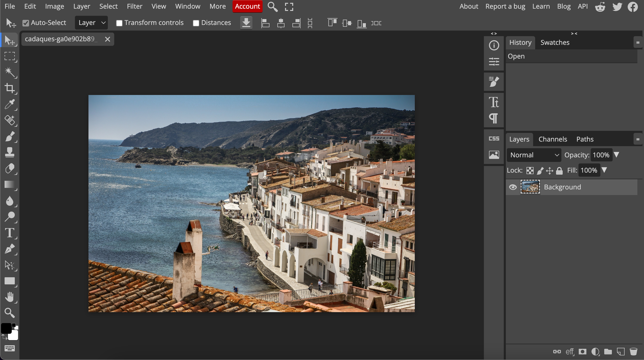Open the Paragraph panel icon
The width and height of the screenshot is (644, 360).
pyautogui.click(x=494, y=118)
